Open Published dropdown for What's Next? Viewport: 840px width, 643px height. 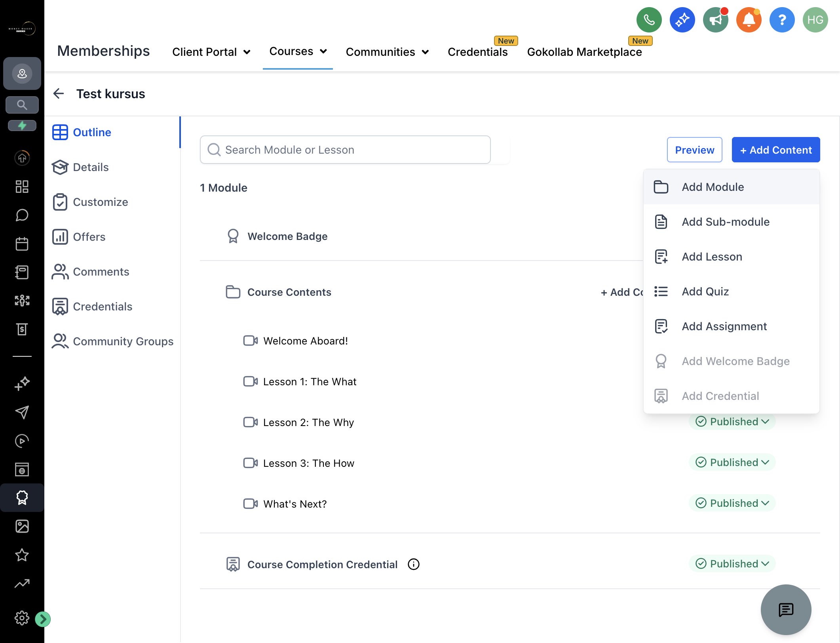tap(732, 503)
